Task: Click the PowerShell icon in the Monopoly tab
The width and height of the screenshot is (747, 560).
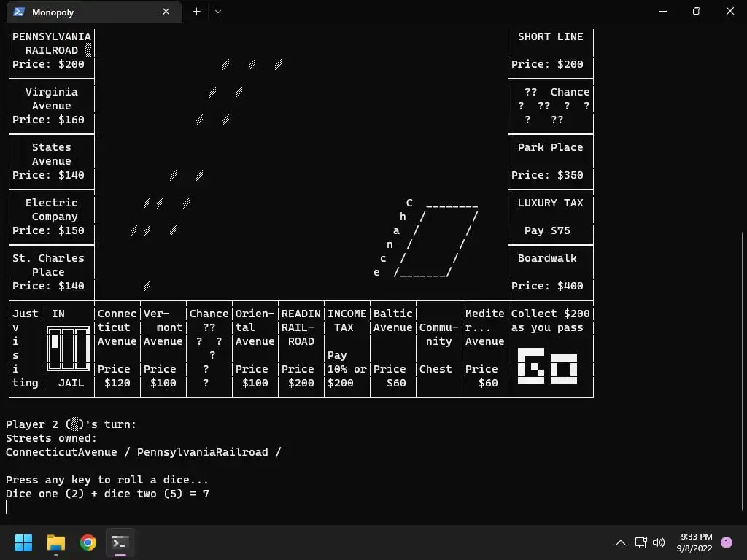Action: click(19, 12)
